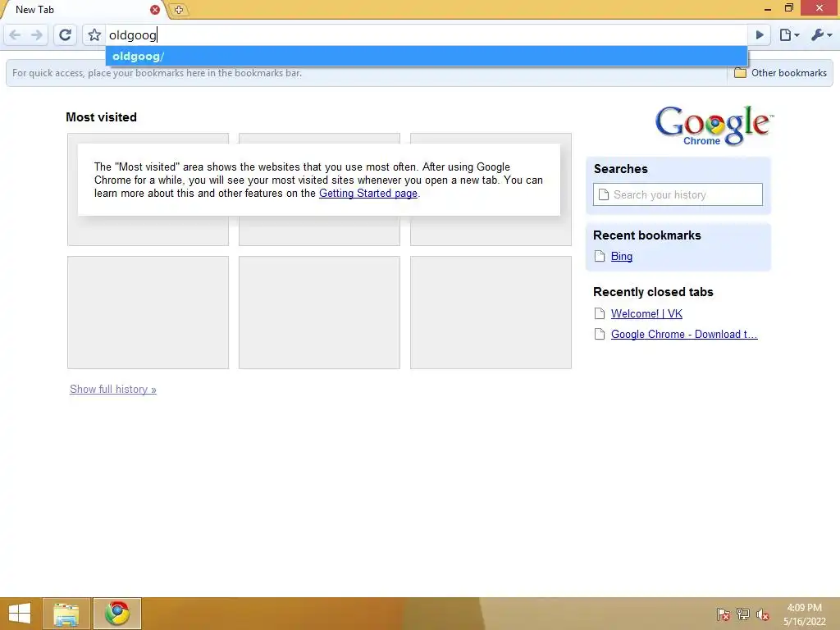Click the bottom-middle most visited thumbnail

click(x=319, y=313)
